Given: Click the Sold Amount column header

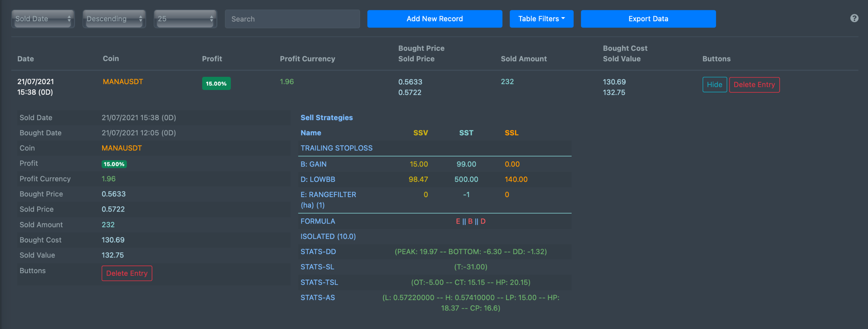Looking at the screenshot, I should point(524,59).
